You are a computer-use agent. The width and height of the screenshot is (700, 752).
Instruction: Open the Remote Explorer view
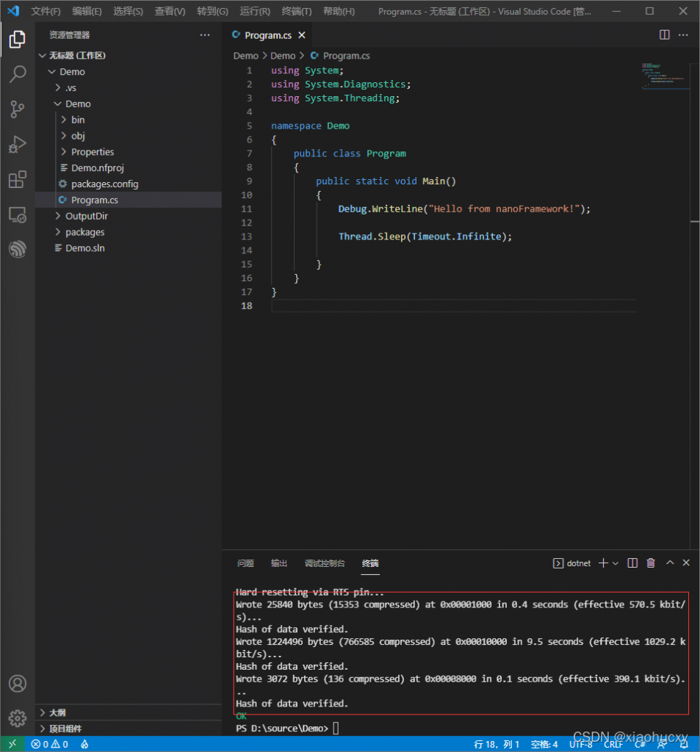pos(18,215)
